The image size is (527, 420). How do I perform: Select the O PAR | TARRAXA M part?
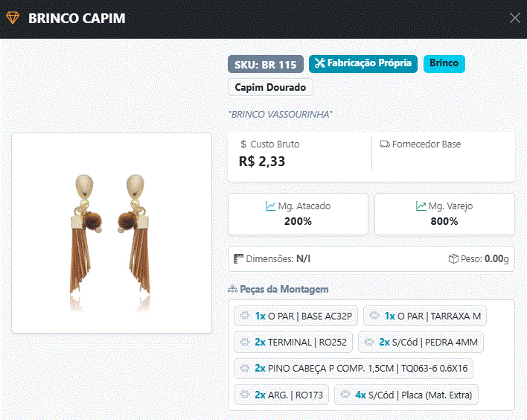(x=425, y=316)
